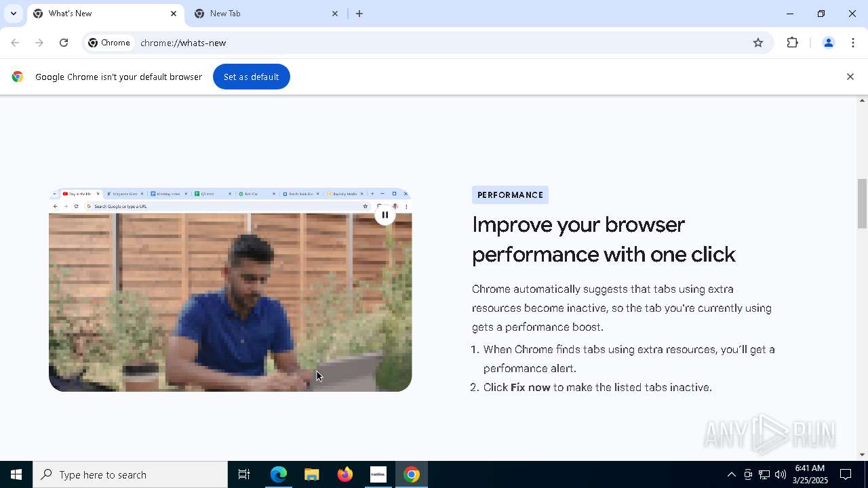Open File Explorer from the taskbar
This screenshot has height=488, width=868.
click(312, 474)
